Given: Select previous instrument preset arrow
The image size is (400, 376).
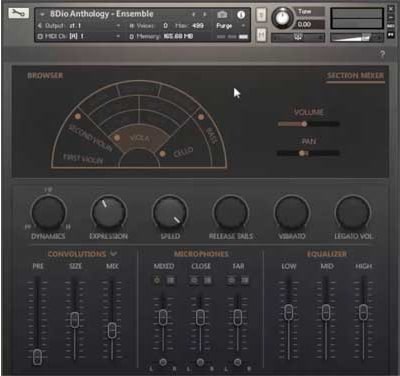Looking at the screenshot, I should [x=193, y=15].
